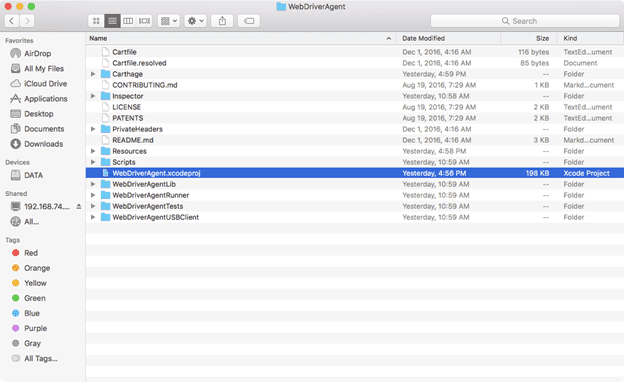The image size is (624, 382).
Task: Filter by Gray tag
Action: point(32,343)
